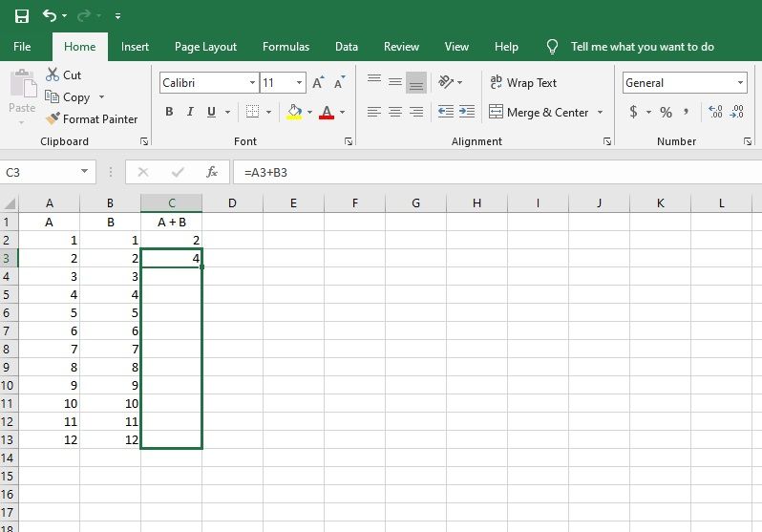Switch to the Insert tab
This screenshot has height=532, width=762.
135,47
